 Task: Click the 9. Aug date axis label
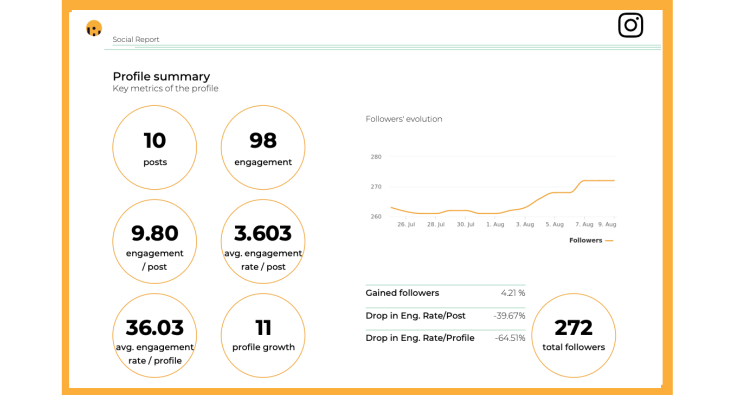[606, 225]
